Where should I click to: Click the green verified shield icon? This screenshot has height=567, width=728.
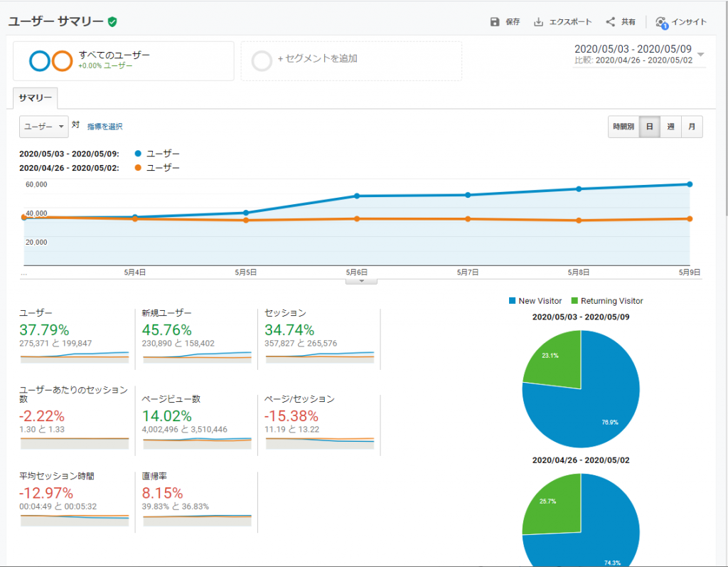click(x=112, y=22)
